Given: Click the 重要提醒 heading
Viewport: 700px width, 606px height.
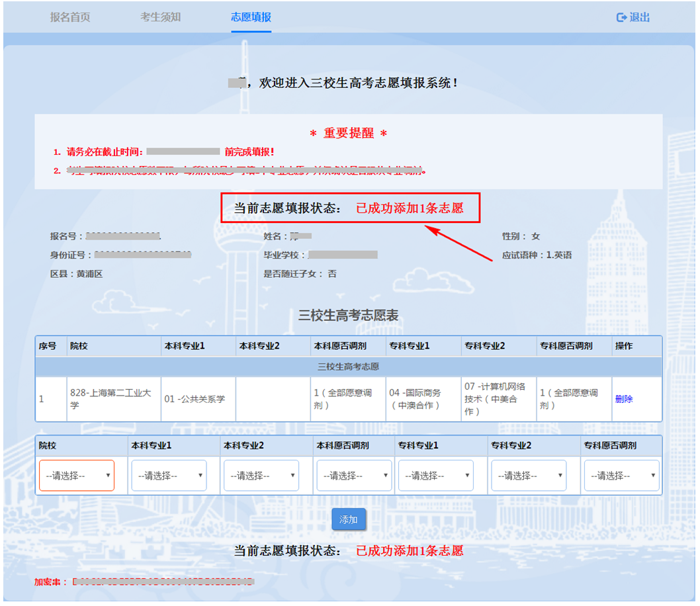Looking at the screenshot, I should pos(349,133).
